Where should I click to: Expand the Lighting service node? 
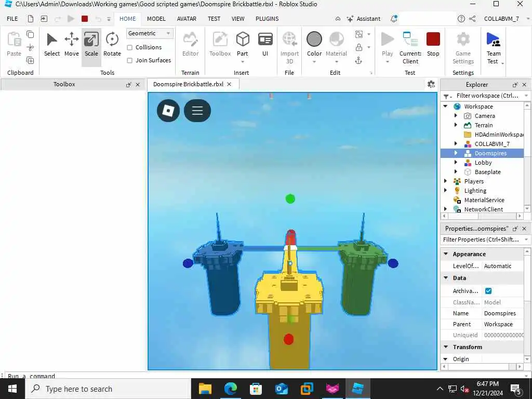(445, 190)
